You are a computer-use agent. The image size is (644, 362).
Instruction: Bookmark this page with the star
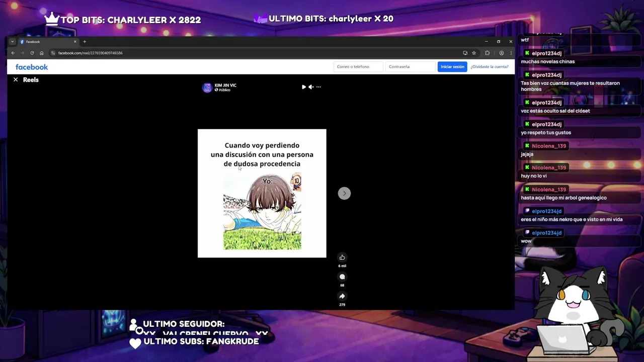coord(474,53)
